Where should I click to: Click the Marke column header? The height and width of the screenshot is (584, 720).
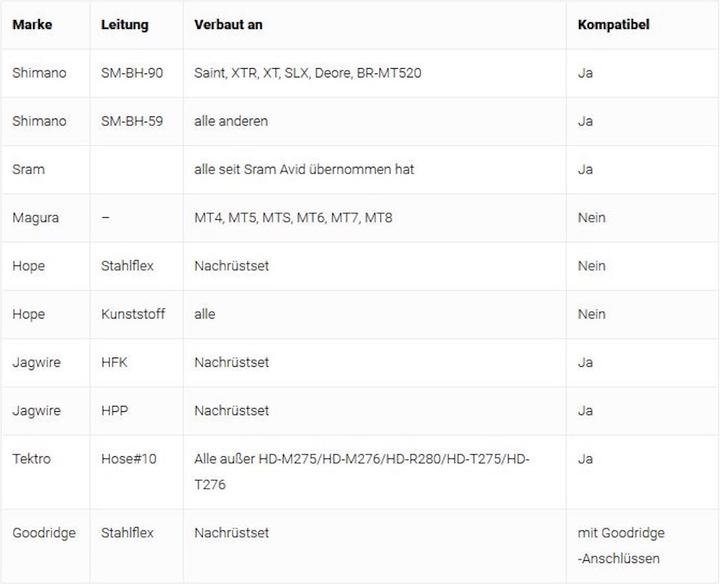click(x=32, y=25)
